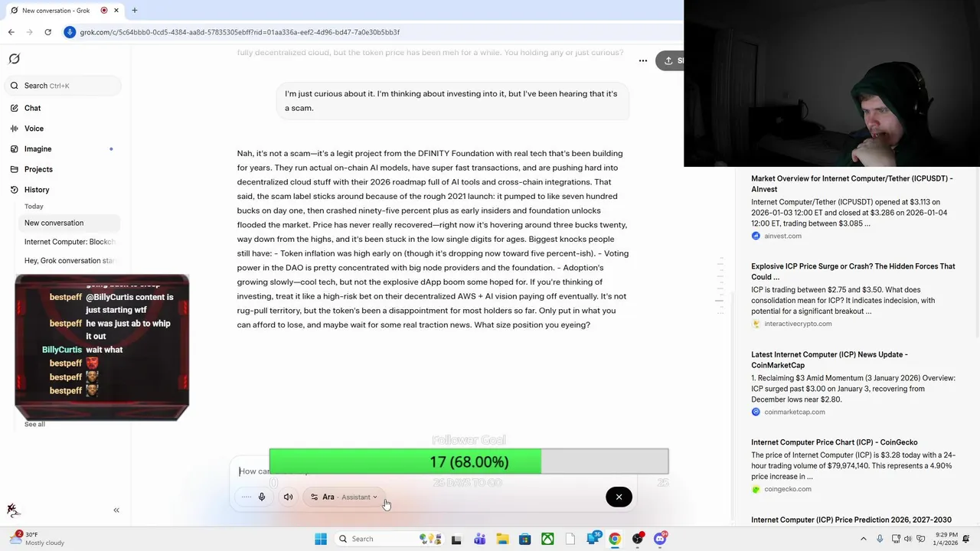980x551 pixels.
Task: Open Microsoft Teams from taskbar
Action: 479,539
